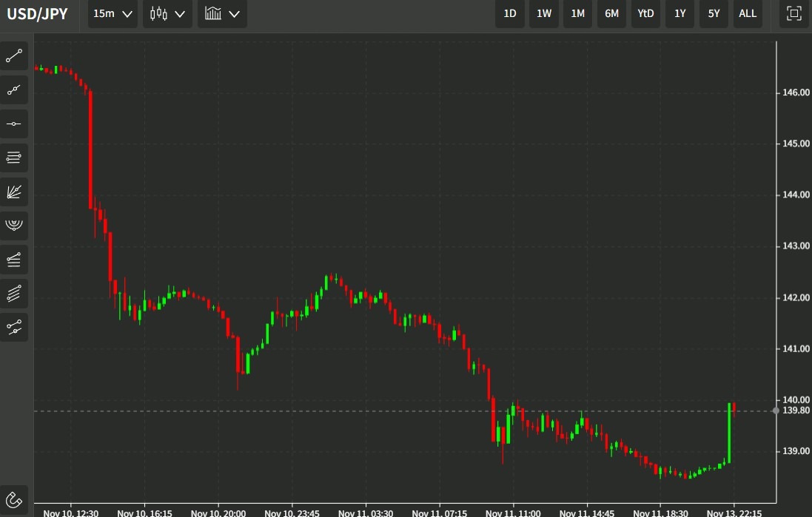
Task: Open the candlestick chart type dropdown
Action: [167, 13]
